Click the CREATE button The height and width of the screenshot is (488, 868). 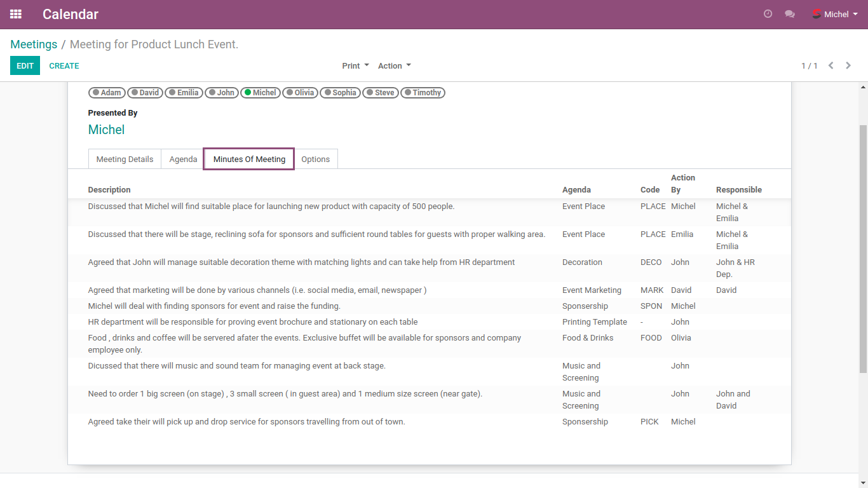tap(64, 65)
